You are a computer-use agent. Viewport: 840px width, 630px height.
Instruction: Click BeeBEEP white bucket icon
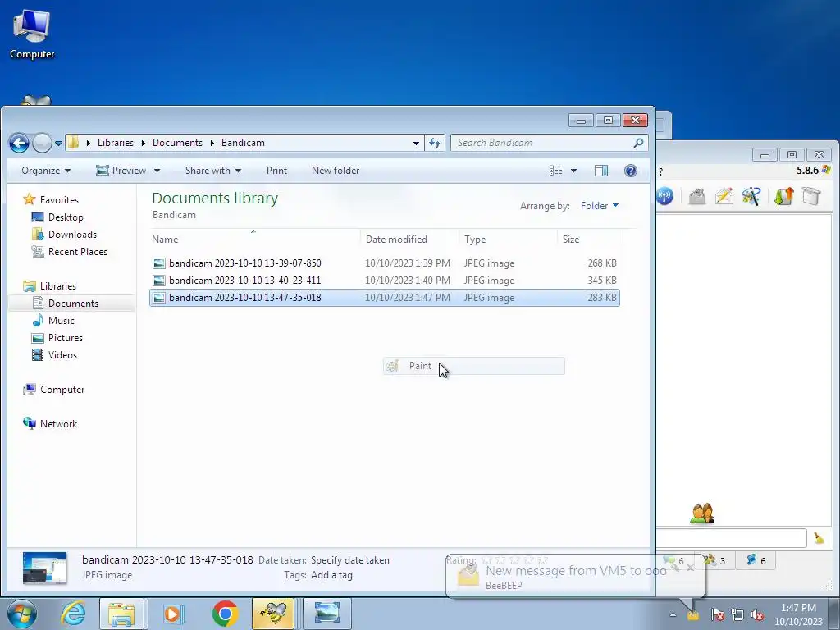click(x=811, y=196)
